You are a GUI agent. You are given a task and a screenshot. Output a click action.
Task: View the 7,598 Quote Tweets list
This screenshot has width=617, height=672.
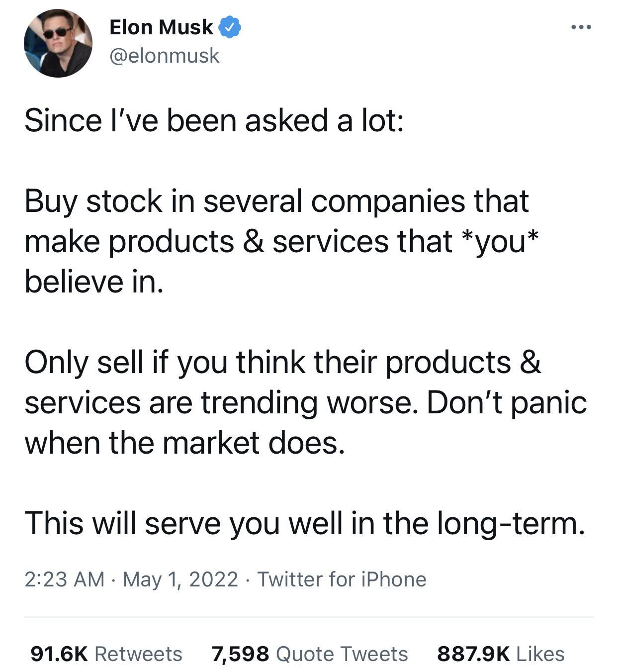click(x=310, y=654)
